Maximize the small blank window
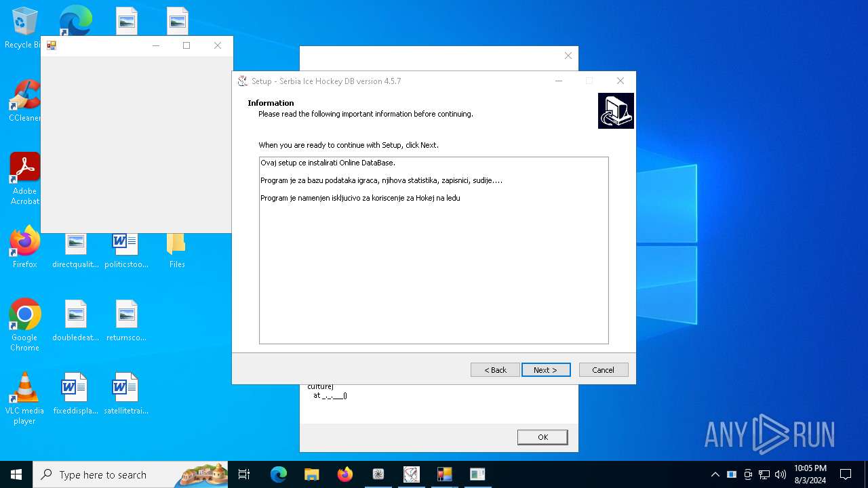Image resolution: width=868 pixels, height=488 pixels. click(x=186, y=45)
